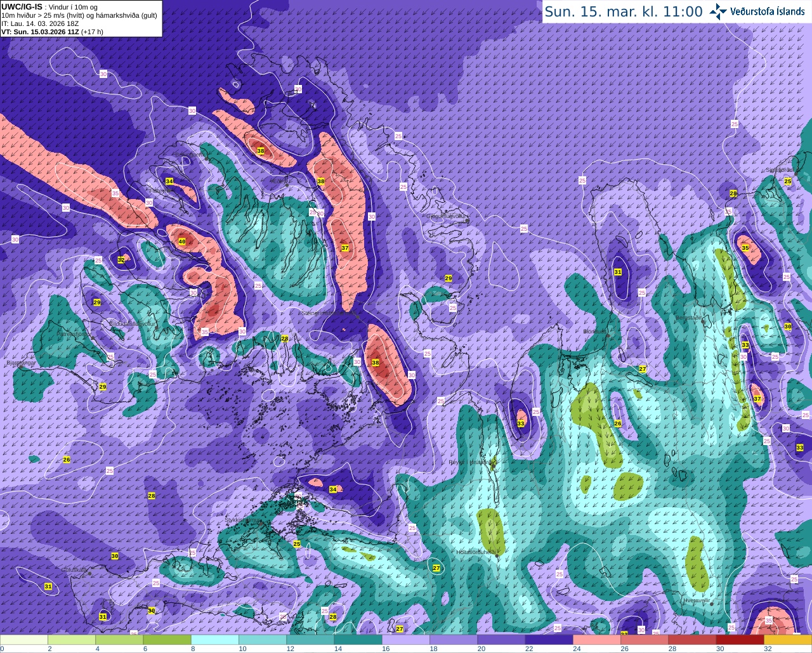Pick the light green 2–4 legend swatch
812x653 pixels.
click(72, 640)
